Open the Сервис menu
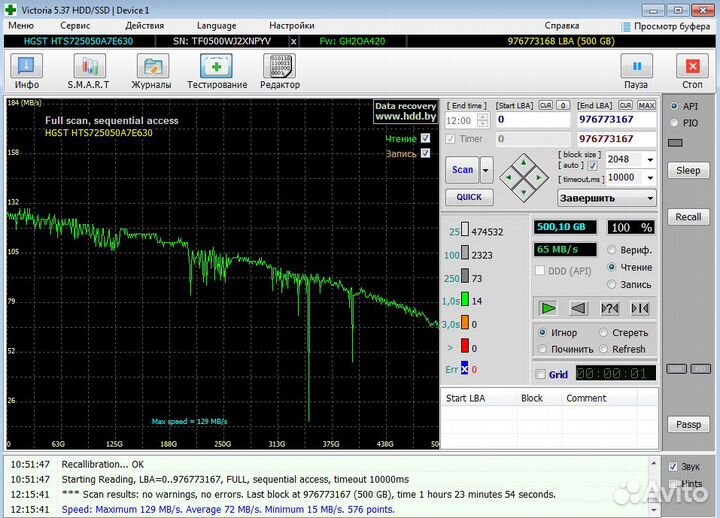 [x=75, y=25]
